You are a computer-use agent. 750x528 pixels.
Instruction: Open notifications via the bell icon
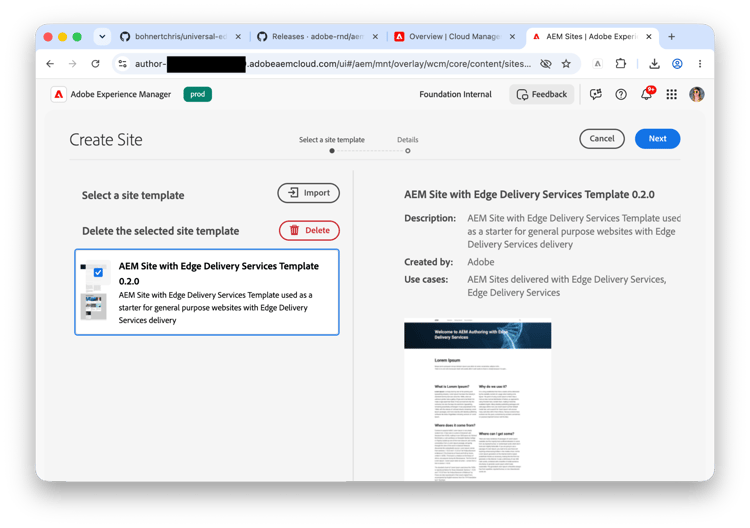click(646, 94)
